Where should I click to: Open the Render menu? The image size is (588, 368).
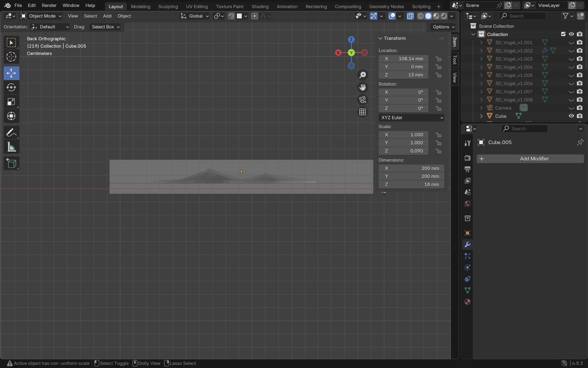point(49,6)
